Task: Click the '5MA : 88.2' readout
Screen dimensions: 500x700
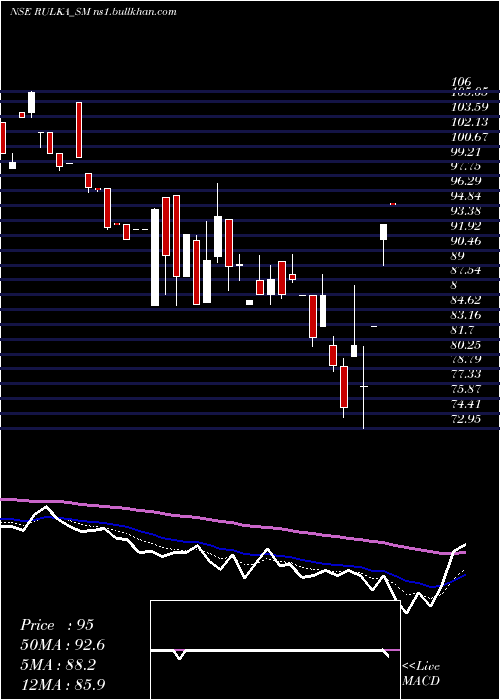Action: [x=58, y=665]
